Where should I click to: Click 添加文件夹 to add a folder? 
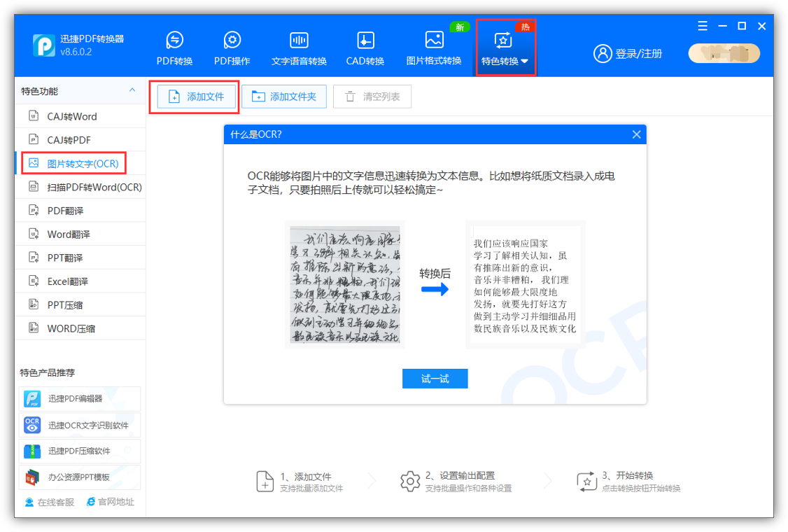pos(283,96)
